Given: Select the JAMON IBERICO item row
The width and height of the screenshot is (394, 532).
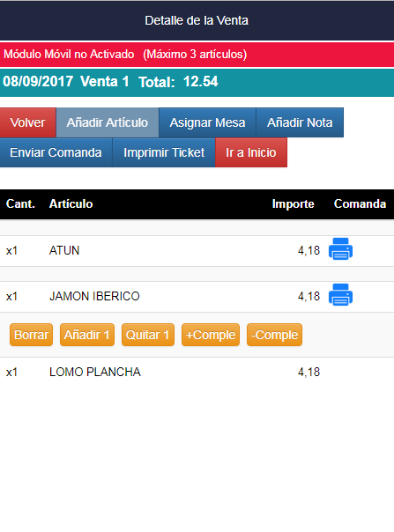Looking at the screenshot, I should (197, 297).
